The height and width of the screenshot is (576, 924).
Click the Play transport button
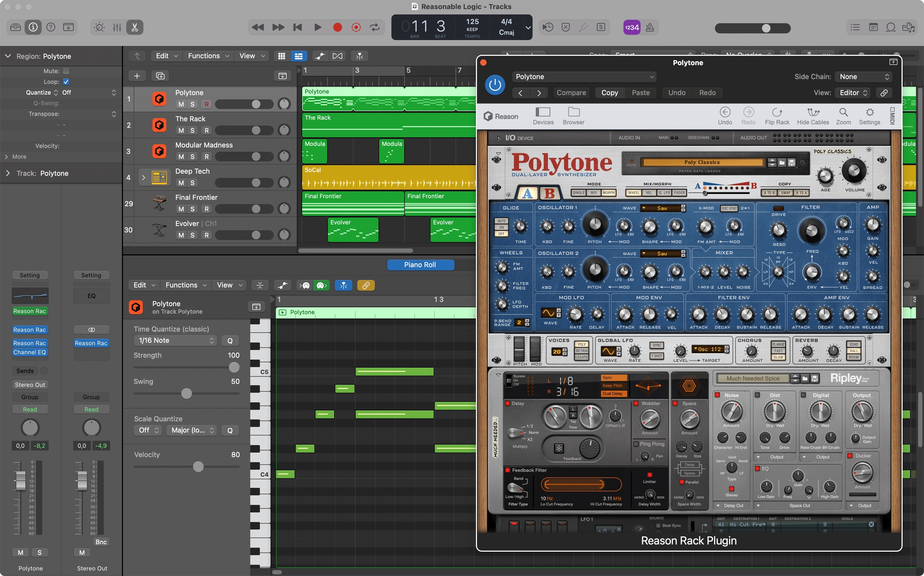coord(318,27)
